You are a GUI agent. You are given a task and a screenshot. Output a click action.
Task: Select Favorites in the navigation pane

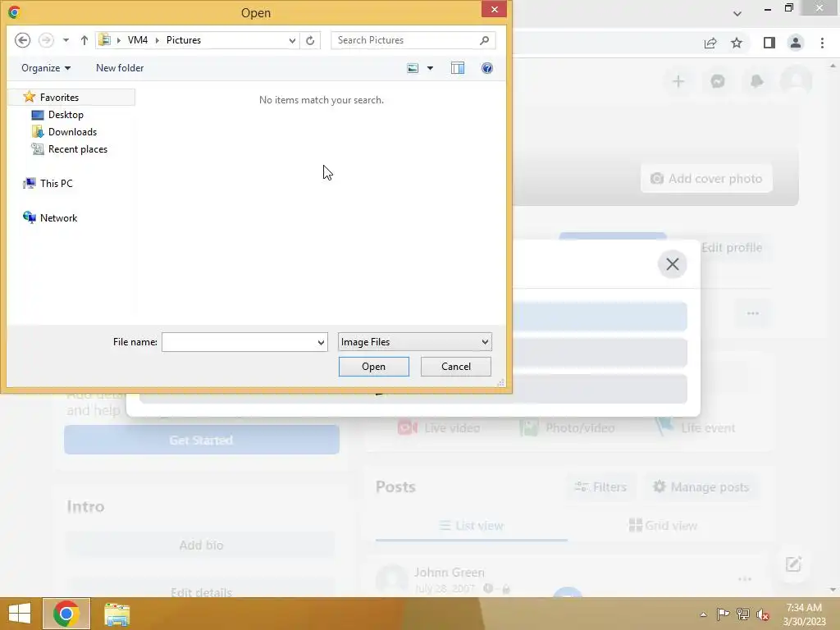pyautogui.click(x=72, y=97)
